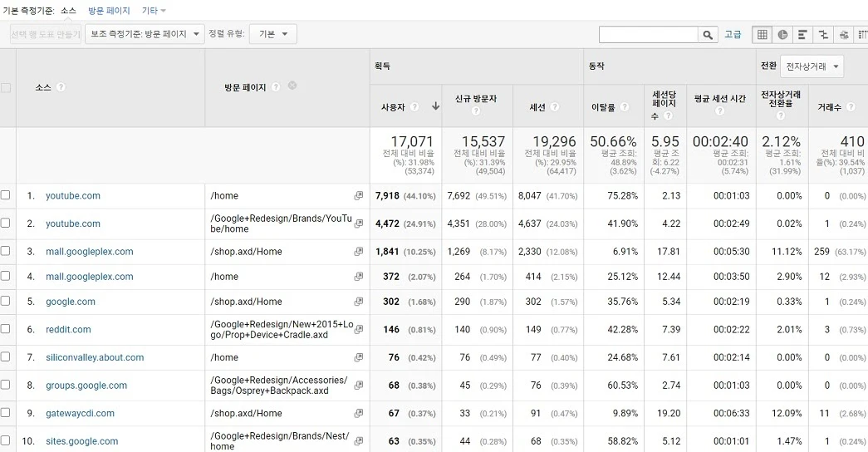
Task: Open 정렬 유형 기본 dropdown
Action: (273, 34)
